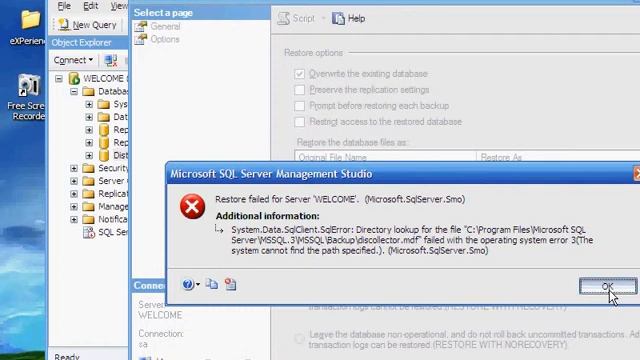The width and height of the screenshot is (640, 360).
Task: Open the Connect dropdown in Object Explorer
Action: 73,60
